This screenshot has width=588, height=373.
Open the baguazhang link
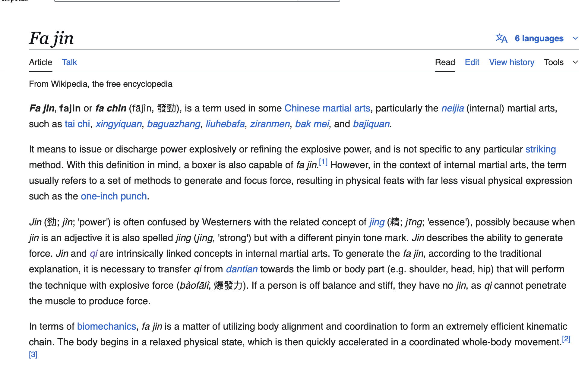click(174, 124)
